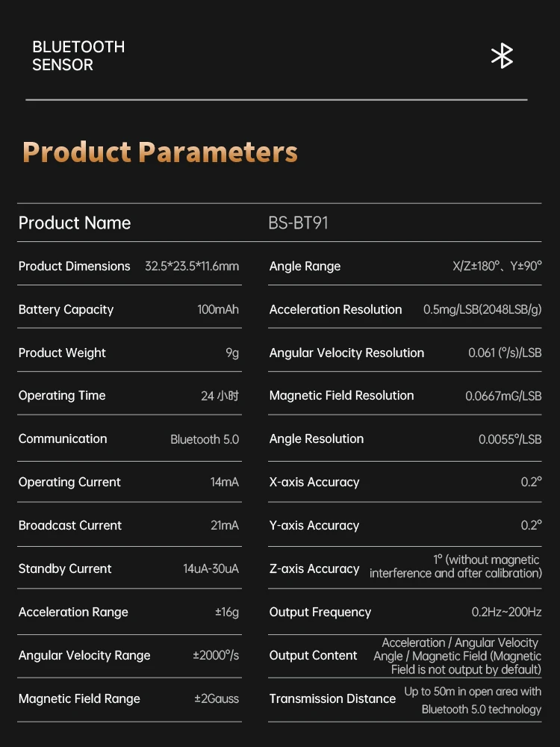The image size is (560, 747).
Task: Click the BS-BT91 product name value
Action: (x=299, y=223)
